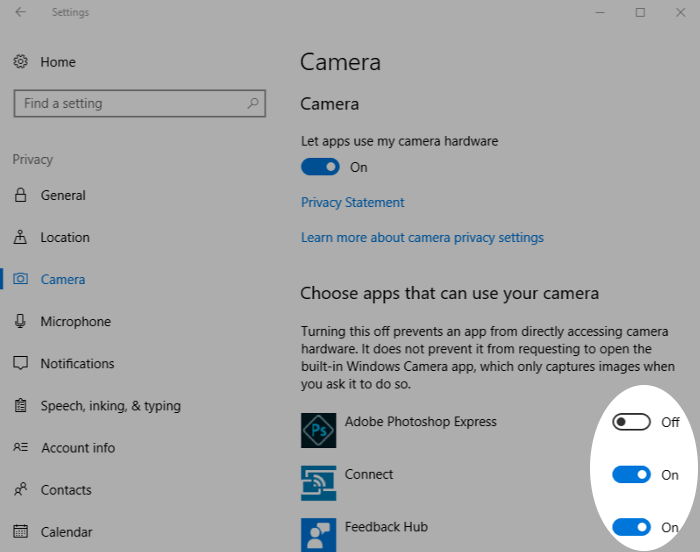Click the Find a setting search box

point(140,104)
